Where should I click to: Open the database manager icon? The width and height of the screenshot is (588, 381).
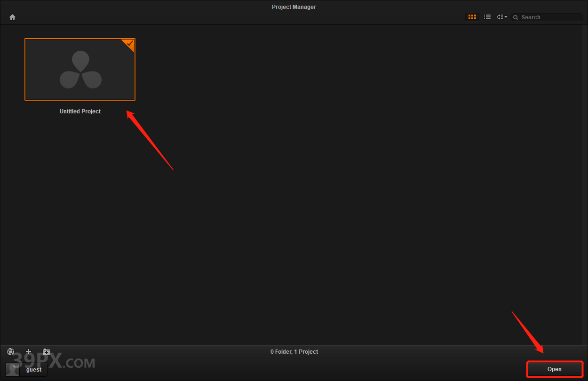(11, 352)
